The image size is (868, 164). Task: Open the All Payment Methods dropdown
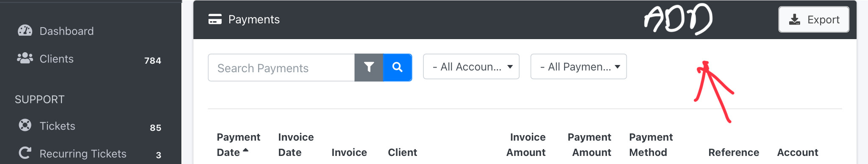click(x=579, y=67)
